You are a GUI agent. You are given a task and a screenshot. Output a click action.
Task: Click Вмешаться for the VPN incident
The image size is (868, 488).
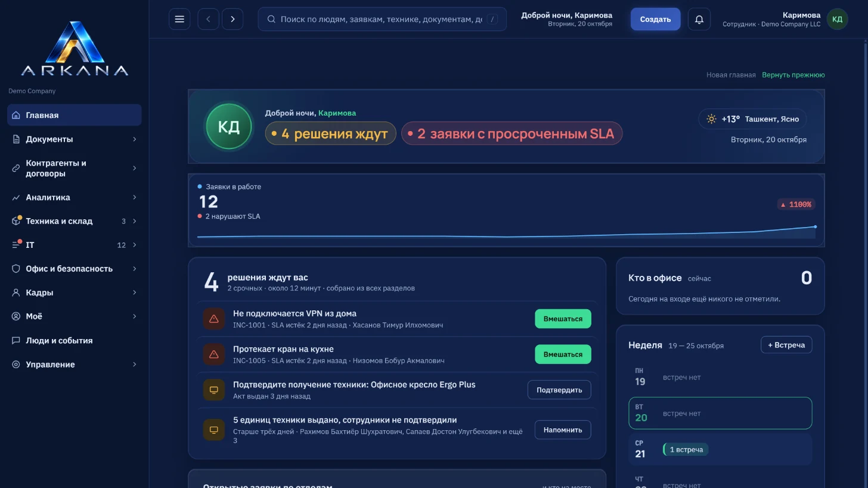pyautogui.click(x=563, y=319)
